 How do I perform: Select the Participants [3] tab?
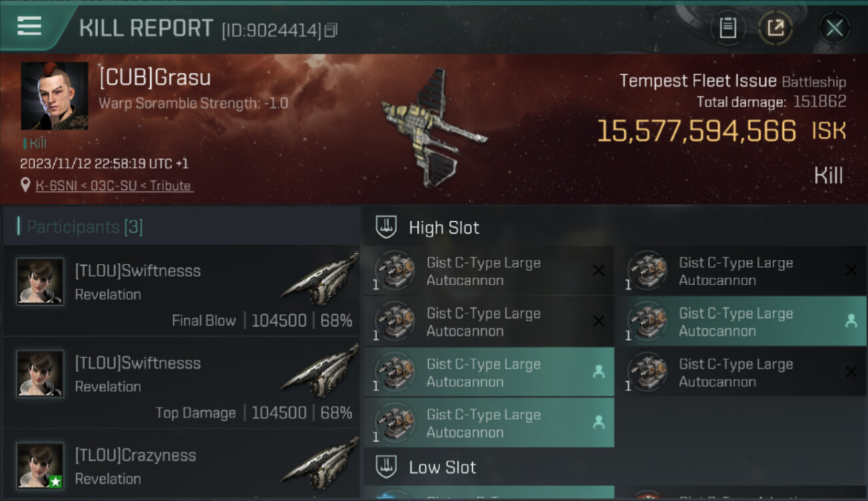[x=85, y=226]
